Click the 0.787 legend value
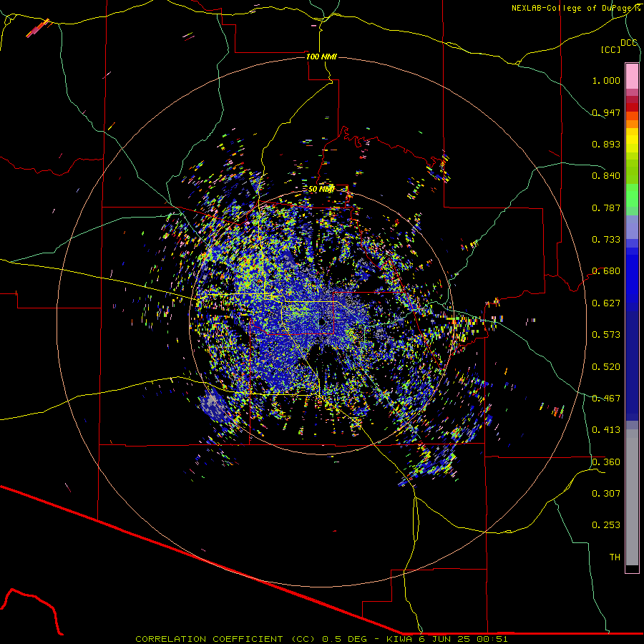Screen dimensions: 644x644 [606, 208]
